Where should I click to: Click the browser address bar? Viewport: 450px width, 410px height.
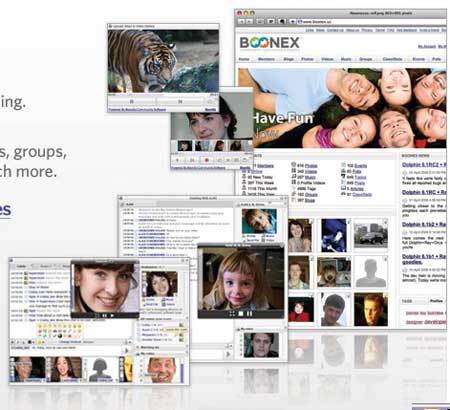click(x=373, y=21)
